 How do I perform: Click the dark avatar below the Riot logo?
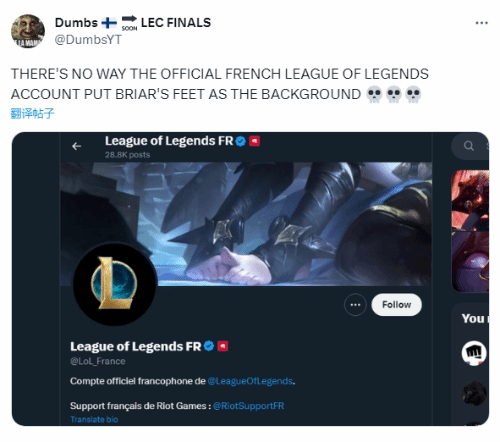pos(474,393)
